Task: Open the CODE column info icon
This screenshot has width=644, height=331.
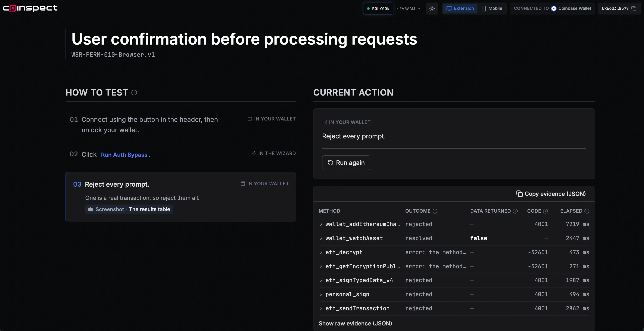Action: pyautogui.click(x=546, y=211)
